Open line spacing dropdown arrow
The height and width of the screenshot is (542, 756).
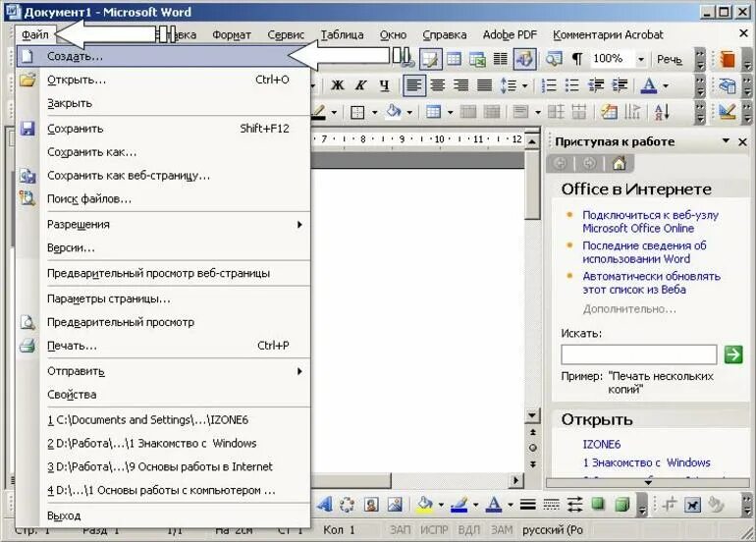coord(524,85)
